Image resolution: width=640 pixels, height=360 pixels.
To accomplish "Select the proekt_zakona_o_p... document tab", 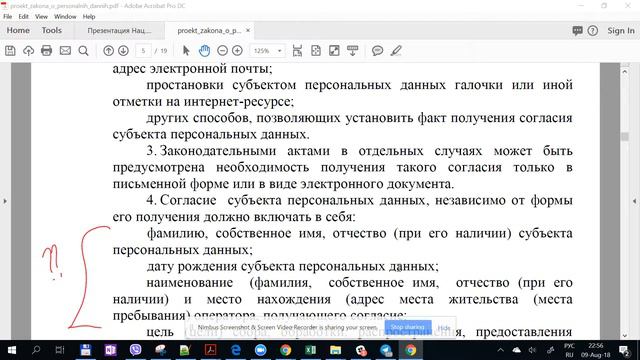I will pos(209,31).
